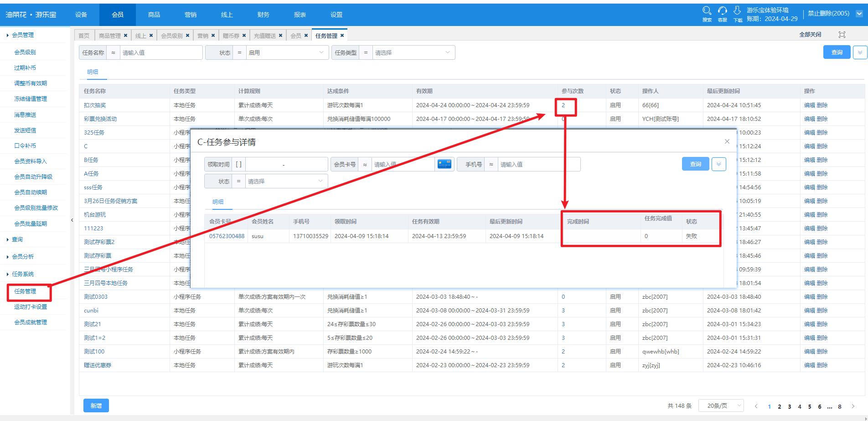Open the 财务 top menu
868x421 pixels.
263,15
